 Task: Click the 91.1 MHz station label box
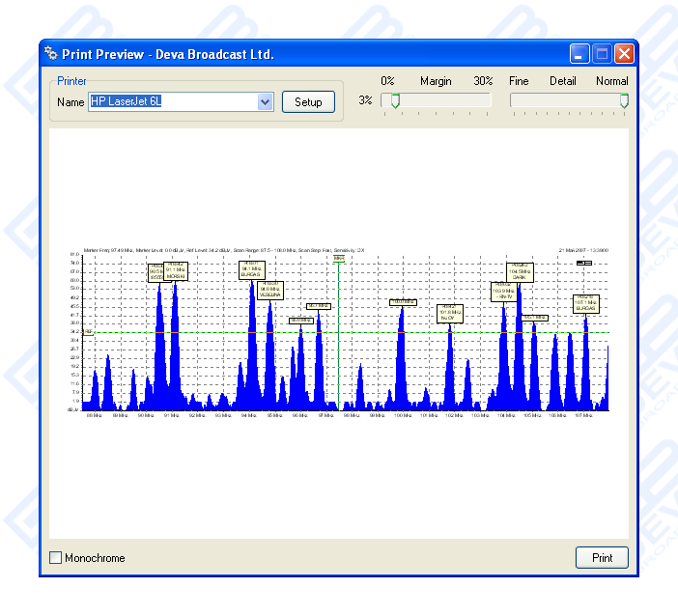[x=175, y=271]
